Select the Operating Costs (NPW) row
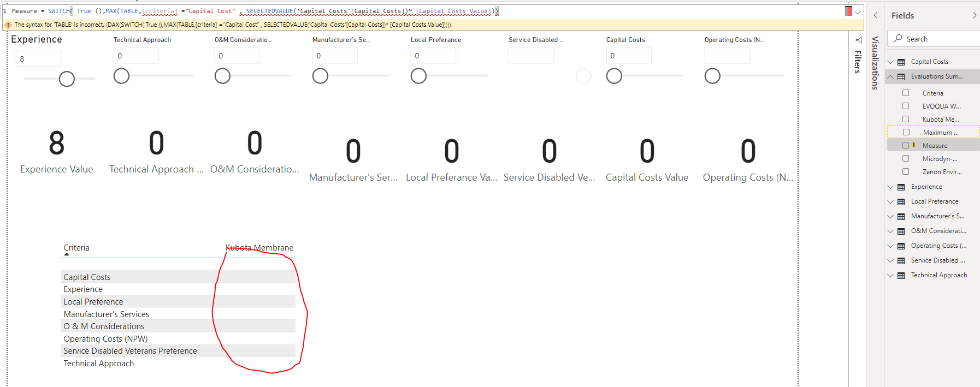The height and width of the screenshot is (387, 980). 178,338
